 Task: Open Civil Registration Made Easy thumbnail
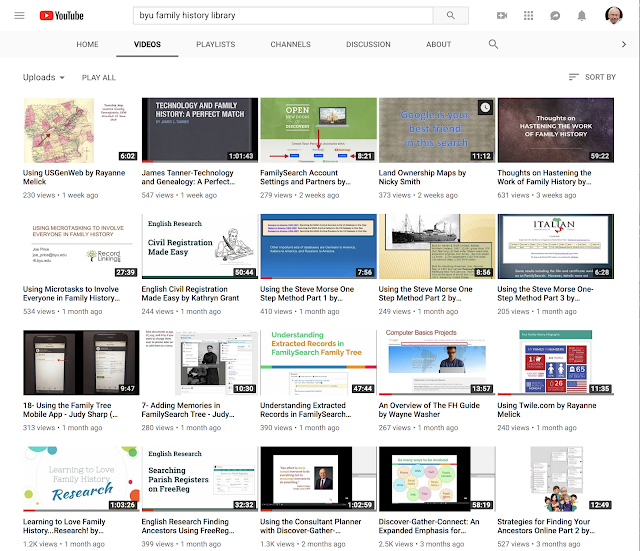tap(200, 247)
